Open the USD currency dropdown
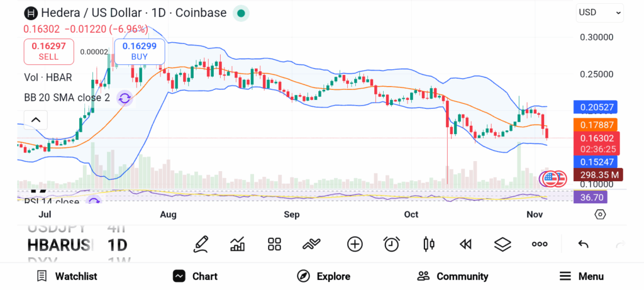Viewport: 644px width, 290px height. tap(599, 12)
